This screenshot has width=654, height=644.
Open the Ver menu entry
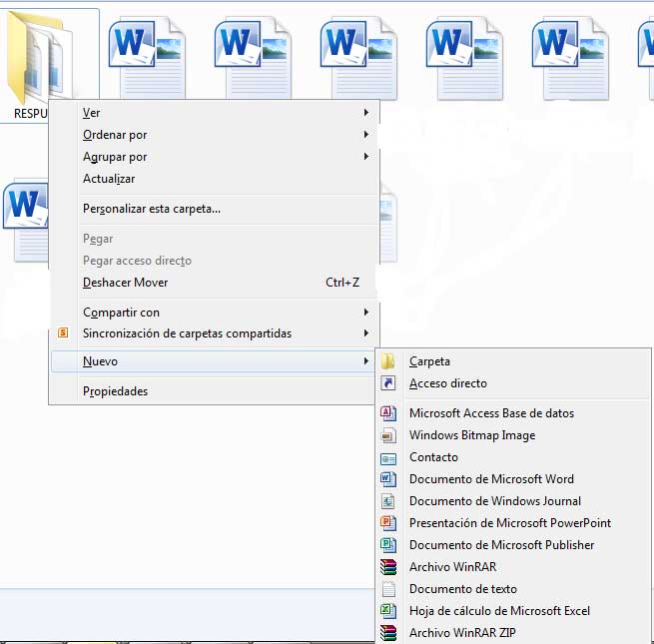coord(214,113)
